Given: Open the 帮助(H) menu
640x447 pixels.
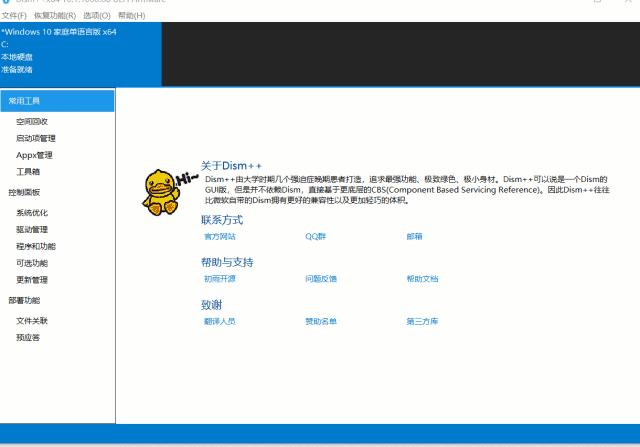Looking at the screenshot, I should (131, 16).
